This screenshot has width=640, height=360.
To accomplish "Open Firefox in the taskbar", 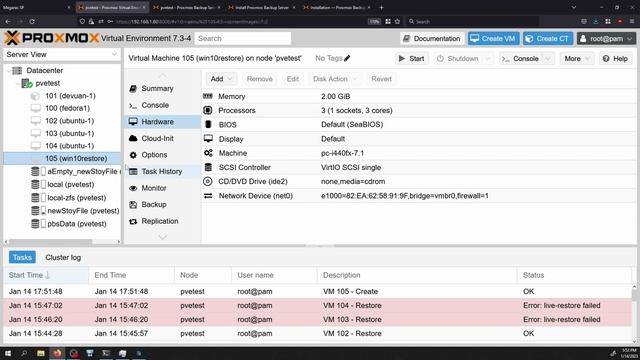I will [57, 353].
